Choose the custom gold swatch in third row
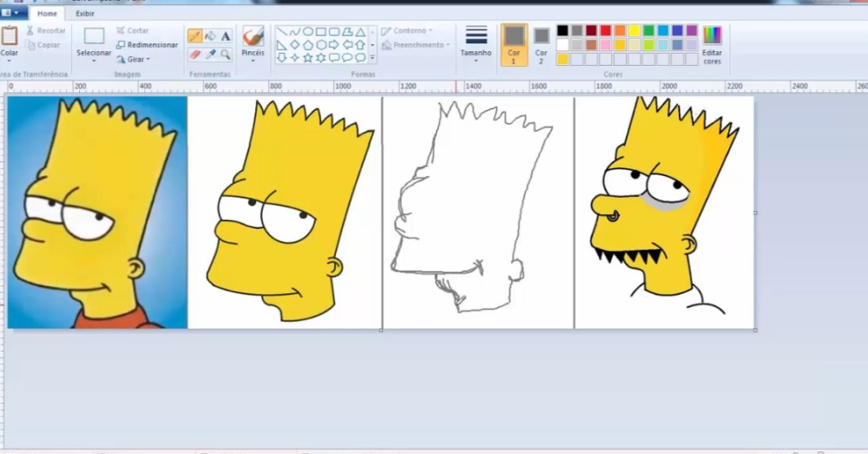The width and height of the screenshot is (868, 454). (x=562, y=59)
